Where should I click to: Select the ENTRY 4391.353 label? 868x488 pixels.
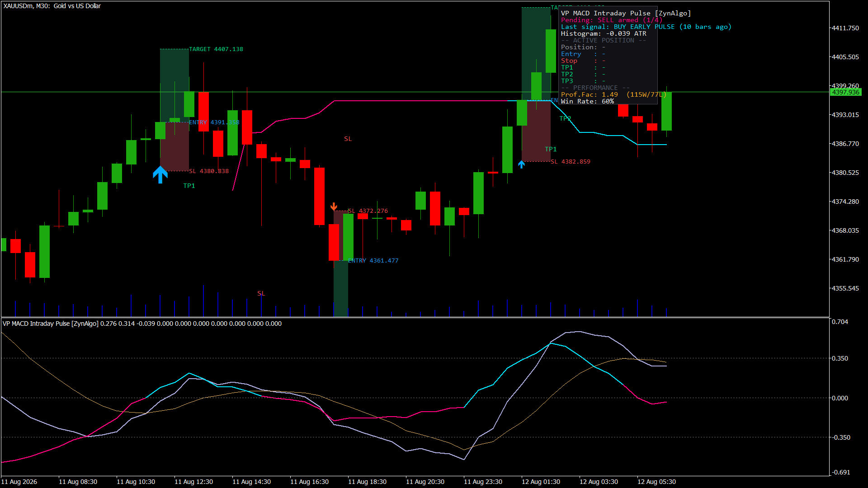coord(214,122)
